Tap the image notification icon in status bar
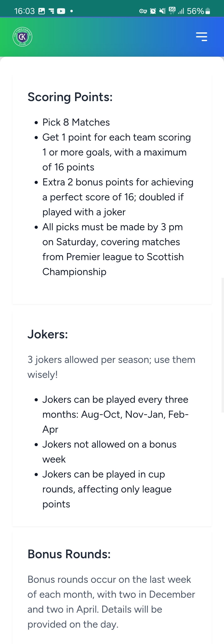The image size is (224, 644). point(41,11)
